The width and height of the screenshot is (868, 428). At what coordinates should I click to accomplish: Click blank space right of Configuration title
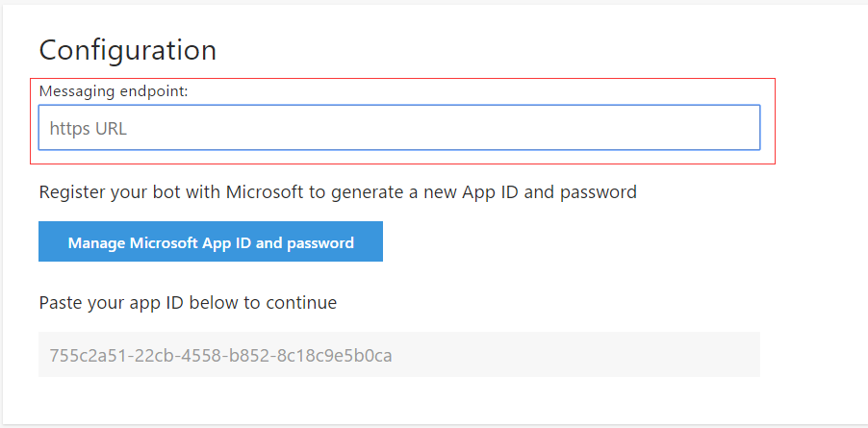click(481, 49)
